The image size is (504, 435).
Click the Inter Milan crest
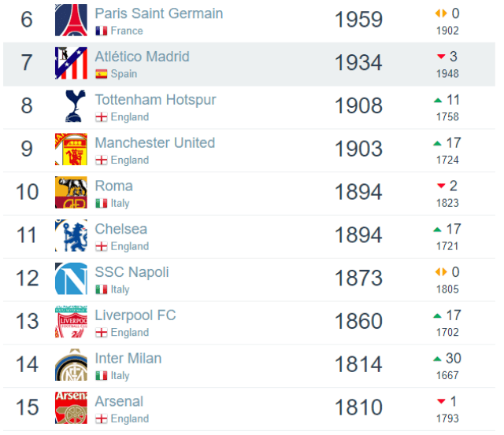pyautogui.click(x=71, y=365)
